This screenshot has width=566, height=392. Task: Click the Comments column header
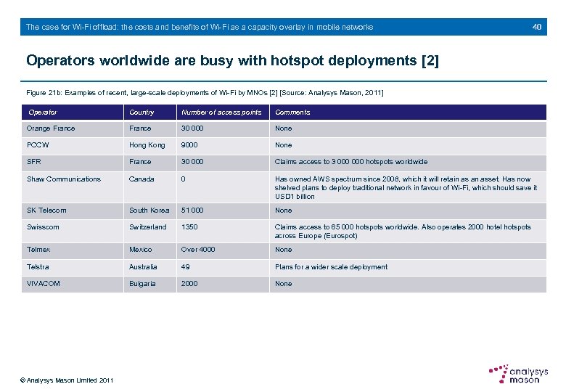[x=409, y=113]
